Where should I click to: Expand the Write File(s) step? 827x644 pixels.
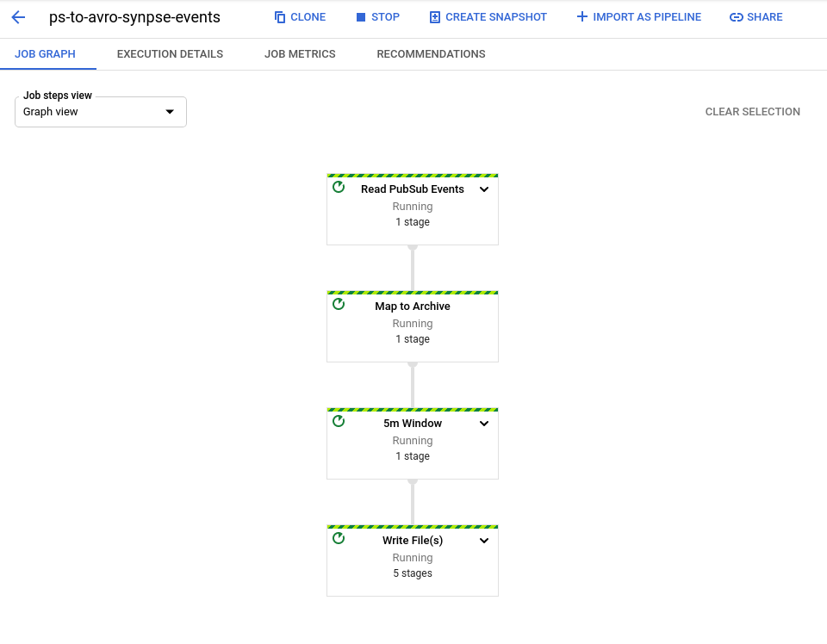484,540
